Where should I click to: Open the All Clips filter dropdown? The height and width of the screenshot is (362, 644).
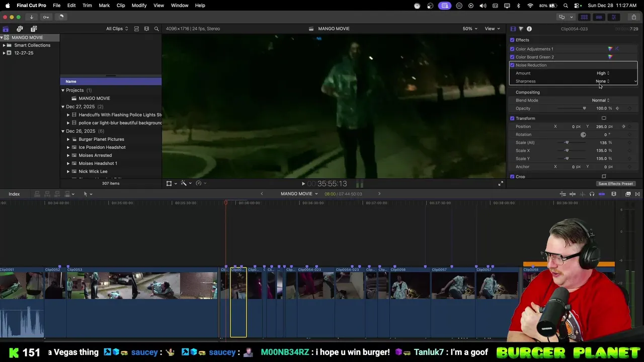pyautogui.click(x=117, y=29)
